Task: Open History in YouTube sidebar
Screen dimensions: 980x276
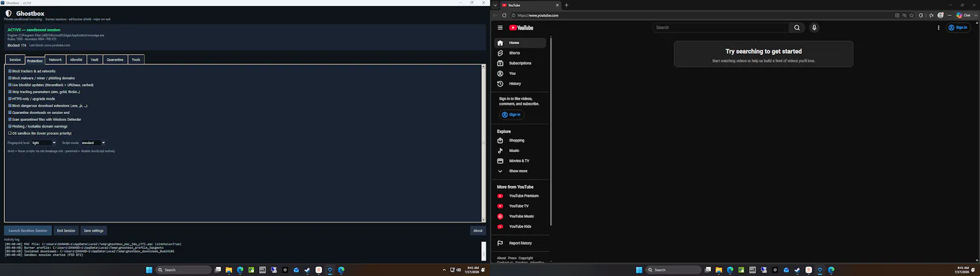Action: (x=520, y=84)
